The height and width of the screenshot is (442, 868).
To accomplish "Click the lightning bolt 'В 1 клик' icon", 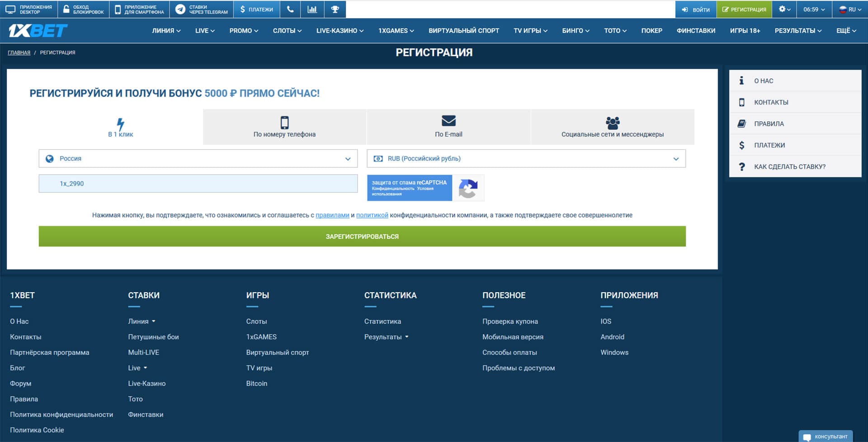I will tap(120, 124).
